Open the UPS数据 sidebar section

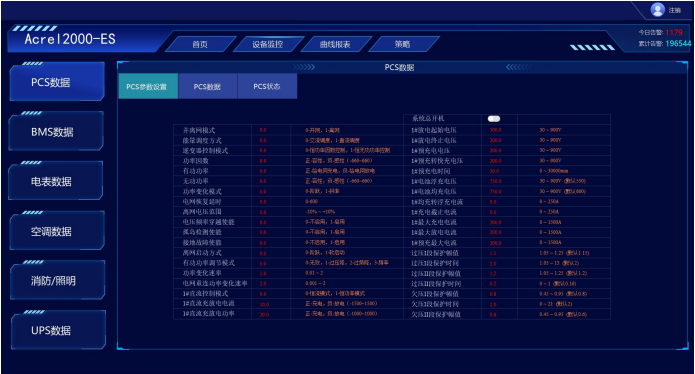pyautogui.click(x=58, y=331)
